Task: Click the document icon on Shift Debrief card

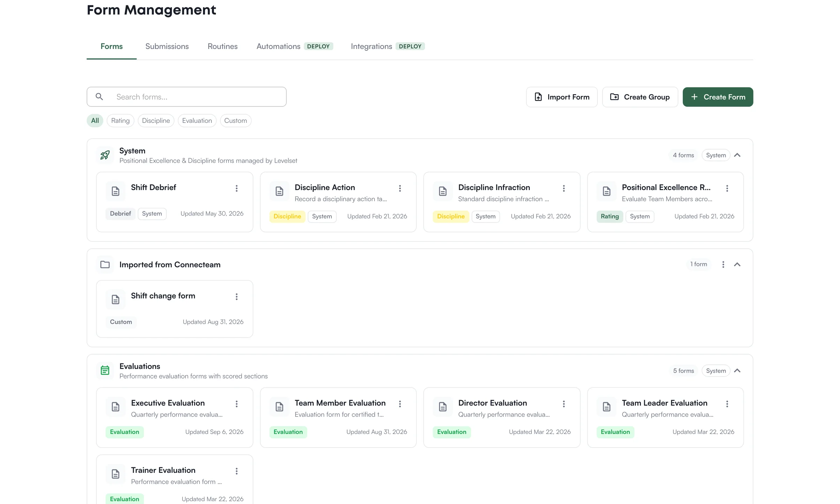Action: click(115, 191)
